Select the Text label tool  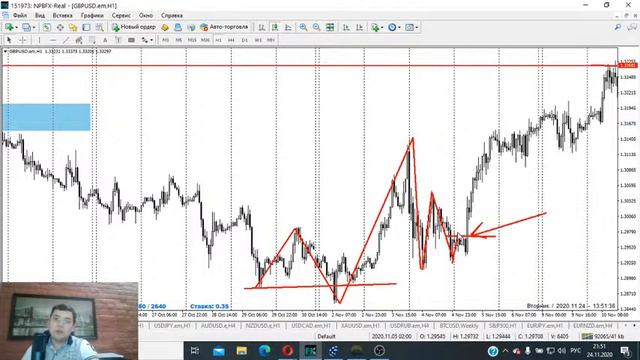tap(118, 40)
